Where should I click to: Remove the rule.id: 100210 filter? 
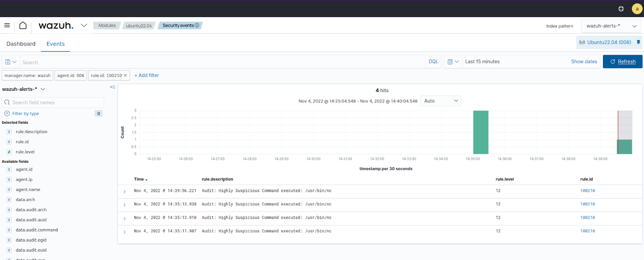pyautogui.click(x=125, y=76)
